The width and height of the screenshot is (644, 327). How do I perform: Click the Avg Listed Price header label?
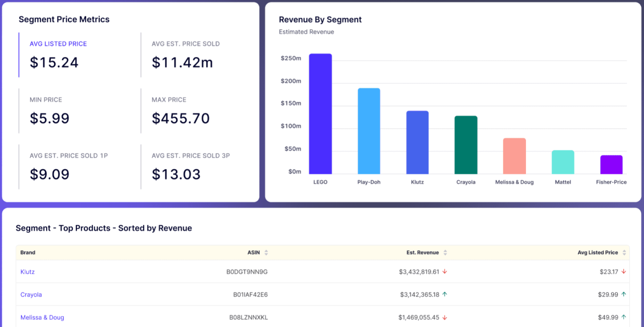pos(598,252)
